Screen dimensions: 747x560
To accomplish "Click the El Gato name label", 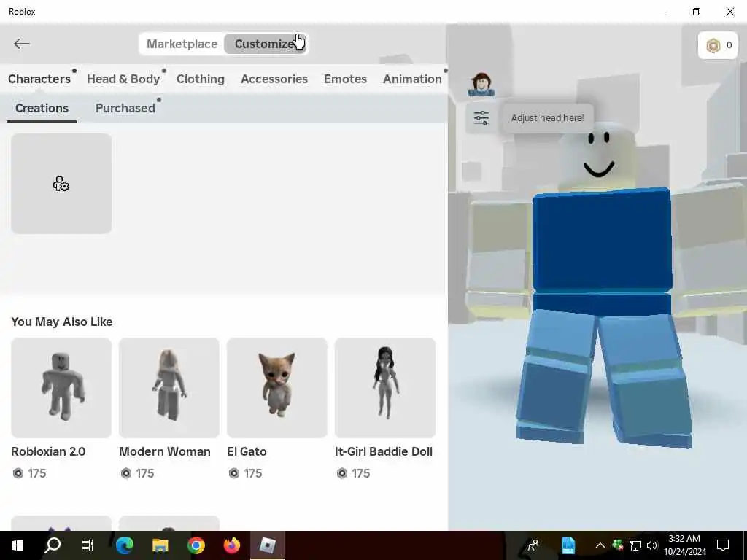I will coord(247,451).
